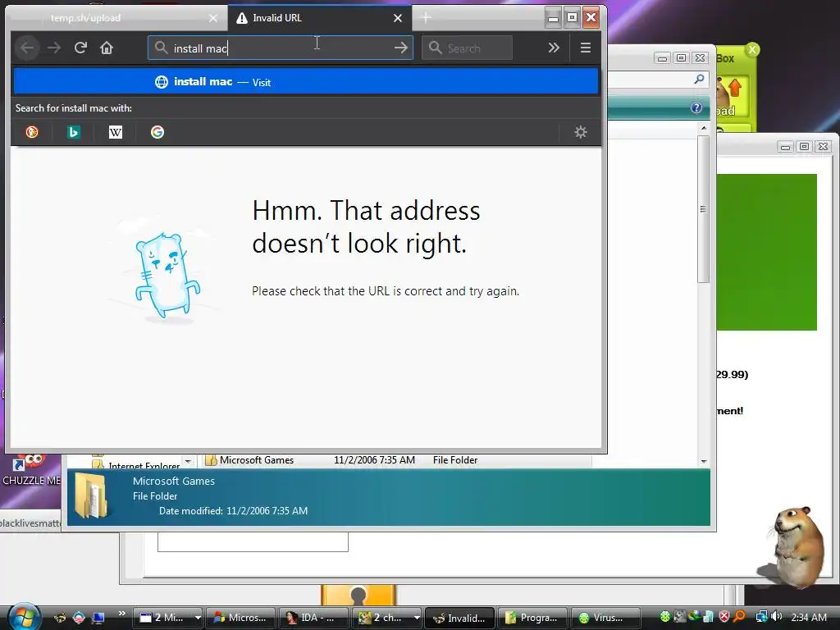This screenshot has height=630, width=840.
Task: Search with Bing icon
Action: click(74, 132)
